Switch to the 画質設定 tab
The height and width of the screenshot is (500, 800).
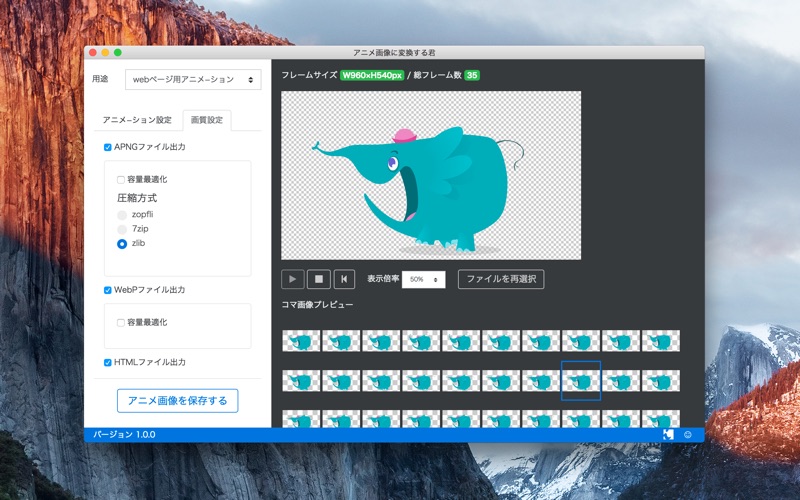click(207, 120)
